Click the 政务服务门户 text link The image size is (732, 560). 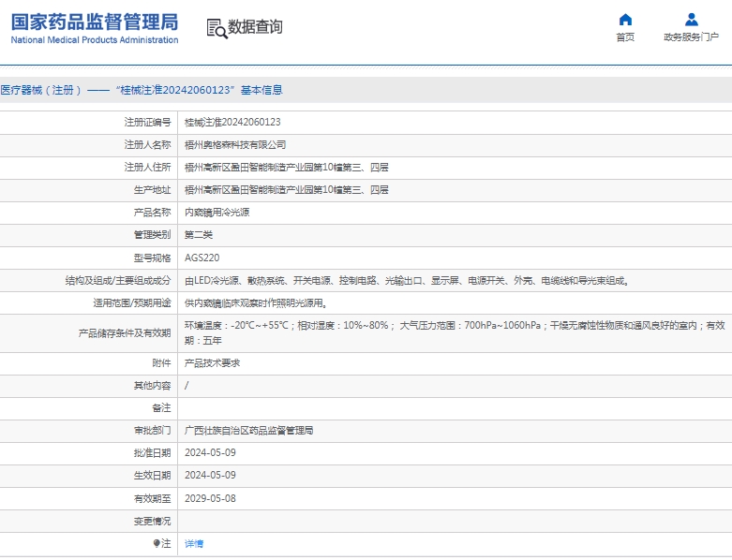click(x=691, y=37)
